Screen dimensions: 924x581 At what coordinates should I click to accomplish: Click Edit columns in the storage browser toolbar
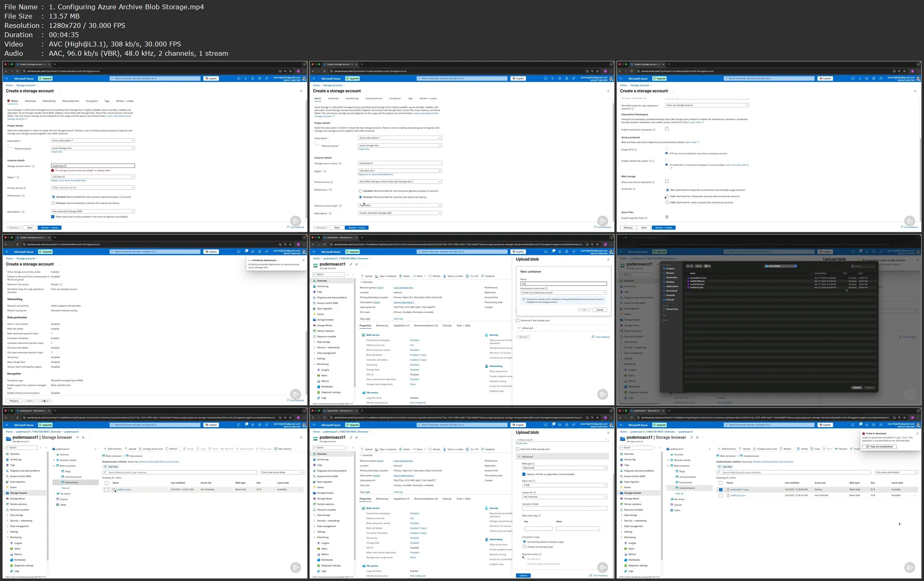click(282, 449)
